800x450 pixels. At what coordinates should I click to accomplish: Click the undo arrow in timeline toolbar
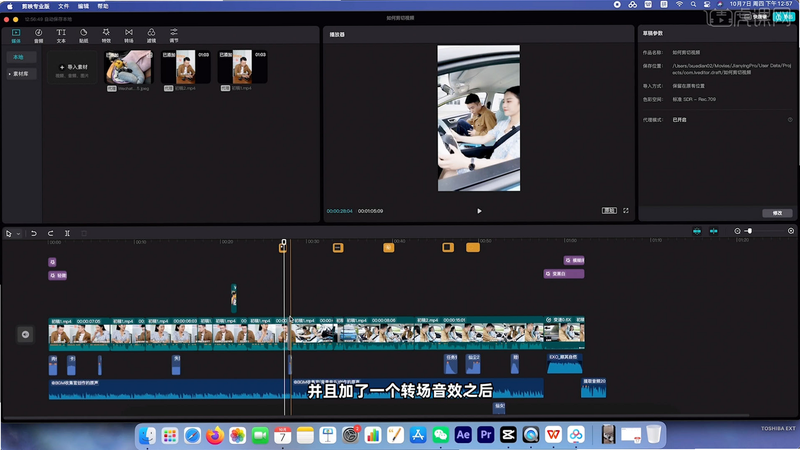tap(34, 233)
